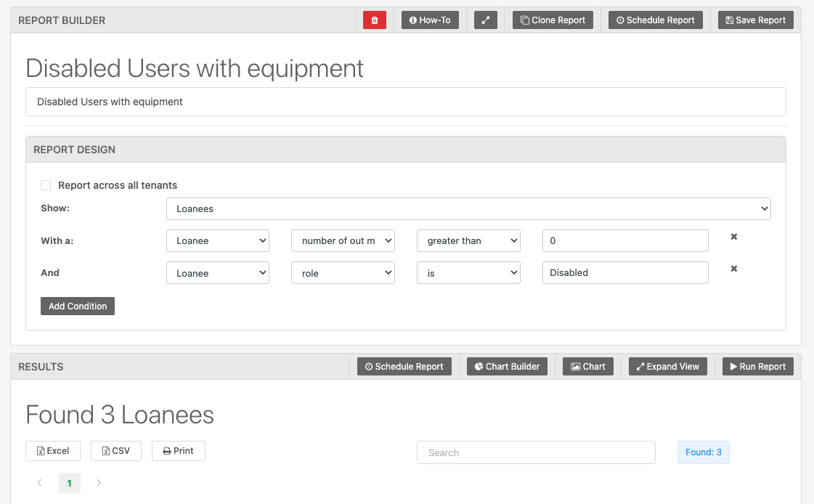The width and height of the screenshot is (814, 504).
Task: Click the search results field
Action: pyautogui.click(x=536, y=452)
